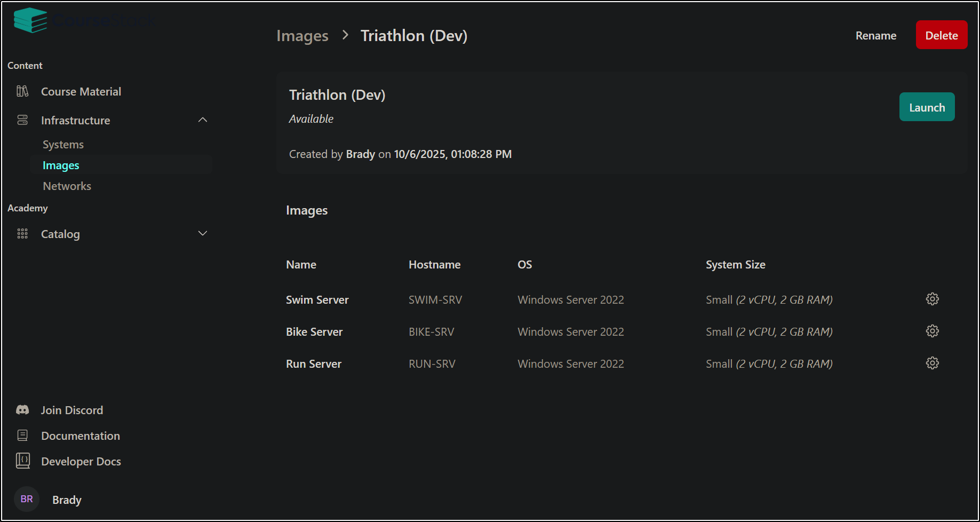Launch the Triathlon (Dev) image
The image size is (980, 522).
point(927,107)
